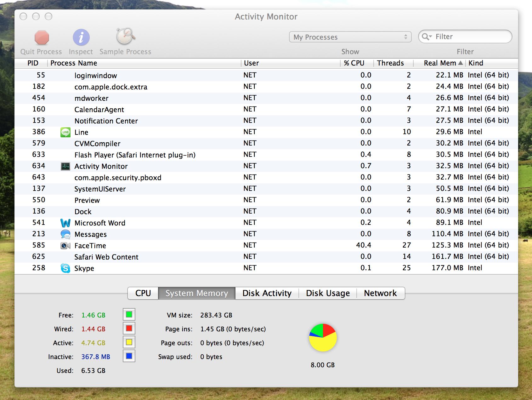532x400 pixels.
Task: Select the Dock process row
Action: pyautogui.click(x=266, y=211)
